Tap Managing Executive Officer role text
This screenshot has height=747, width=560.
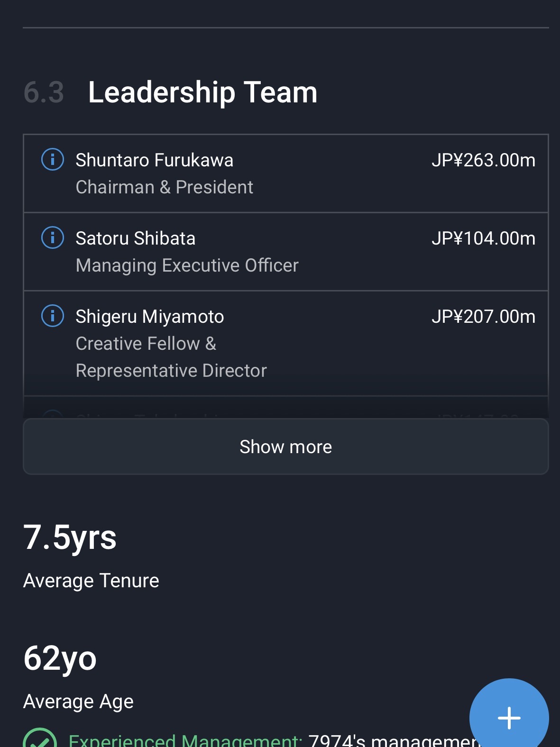coord(187,265)
